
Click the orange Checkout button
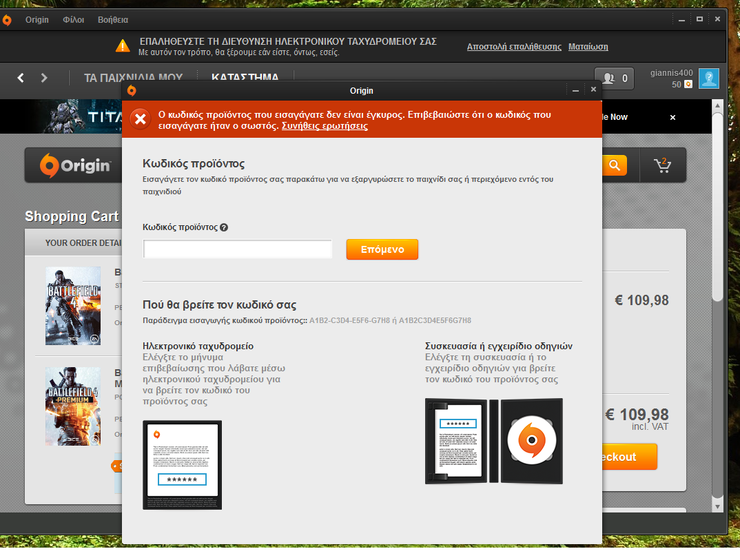coord(630,457)
